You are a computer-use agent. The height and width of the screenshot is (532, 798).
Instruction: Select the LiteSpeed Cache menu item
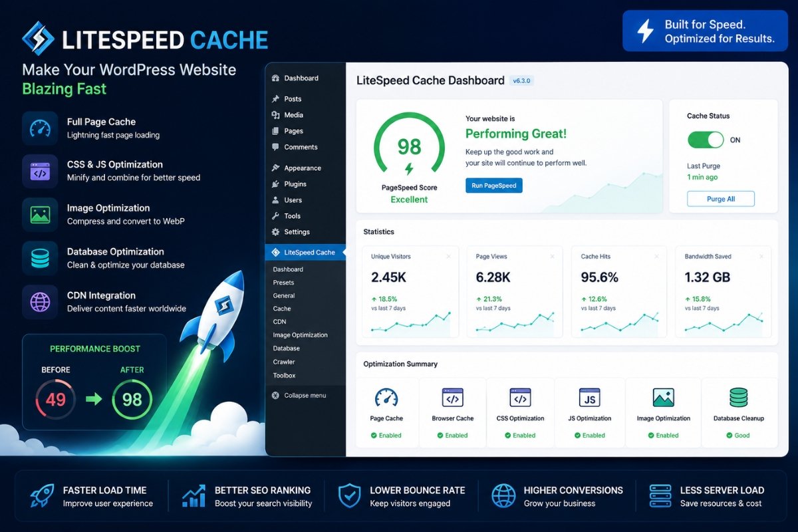pos(305,252)
